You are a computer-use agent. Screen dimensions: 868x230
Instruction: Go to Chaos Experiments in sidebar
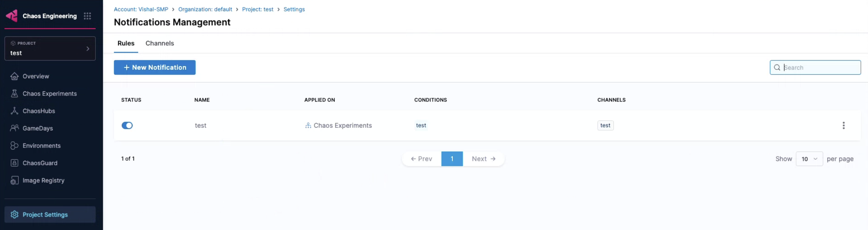[49, 94]
